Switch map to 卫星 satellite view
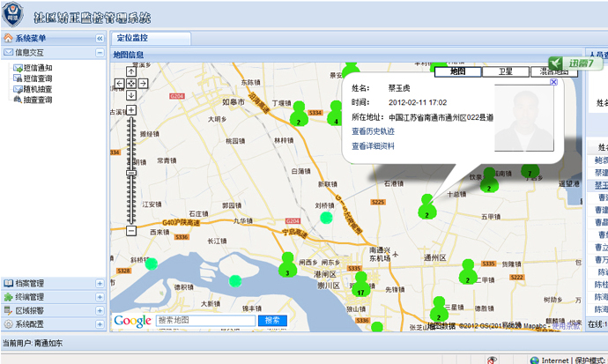This screenshot has width=608, height=364. 505,72
